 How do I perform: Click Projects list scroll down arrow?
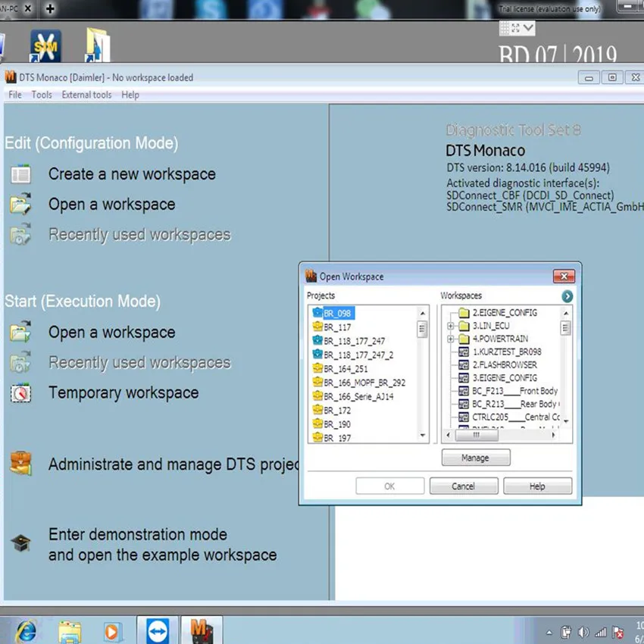click(x=423, y=436)
